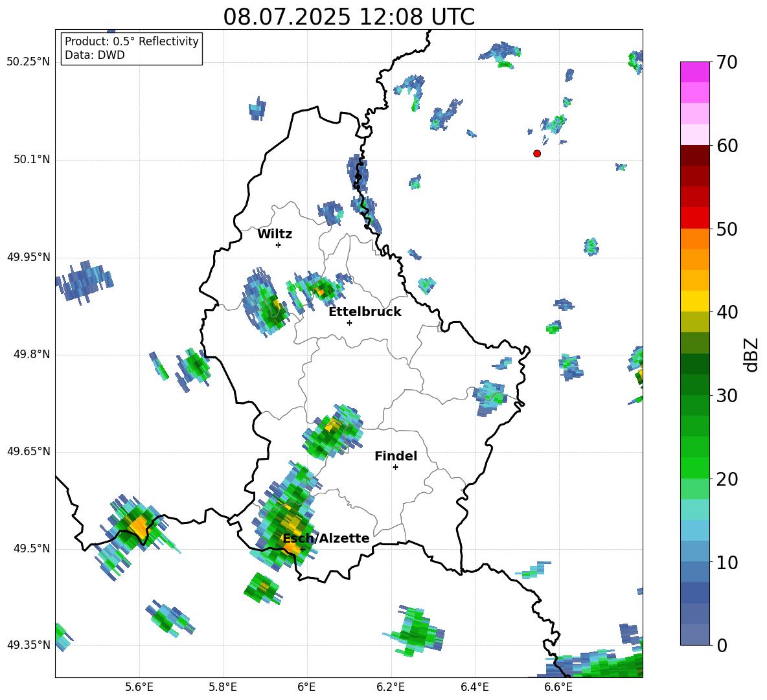Click the colorbar value 30
The width and height of the screenshot is (767, 700).
(727, 396)
